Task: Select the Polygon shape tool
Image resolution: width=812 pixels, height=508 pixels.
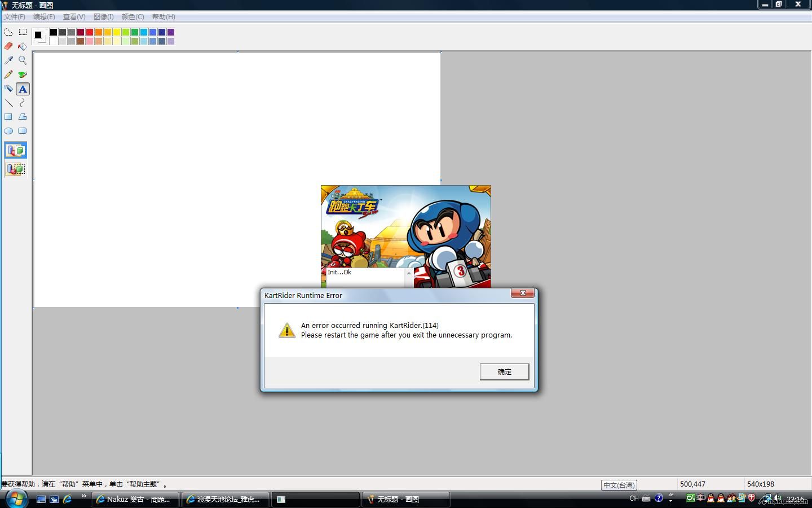Action: click(x=23, y=117)
